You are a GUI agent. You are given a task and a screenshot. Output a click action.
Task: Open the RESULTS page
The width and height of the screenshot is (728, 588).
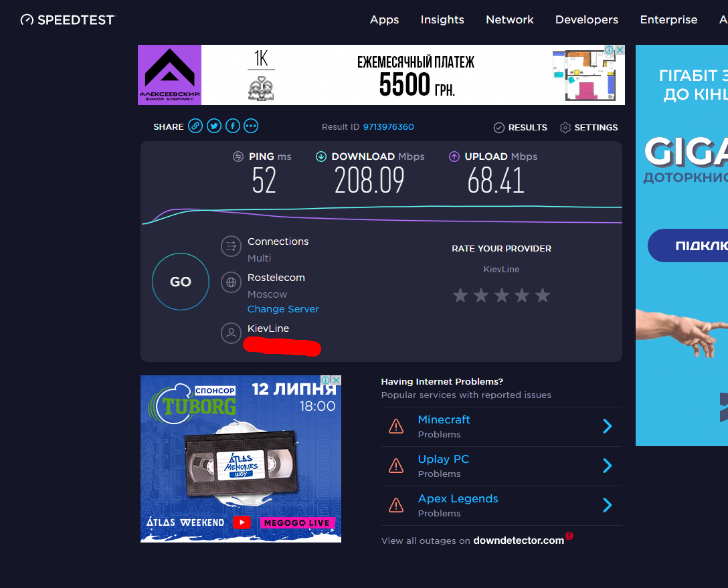point(527,128)
